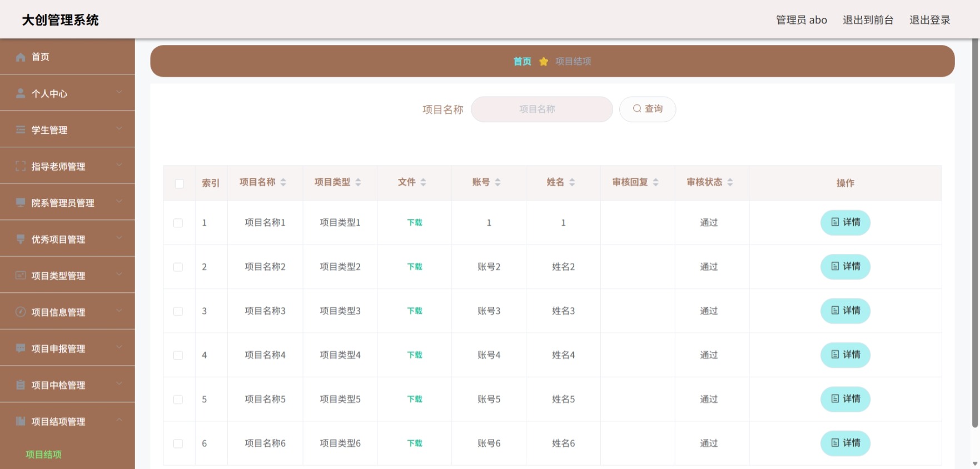Click the trophy icon next to 优秀项目管理
The width and height of the screenshot is (980, 469).
click(x=21, y=239)
